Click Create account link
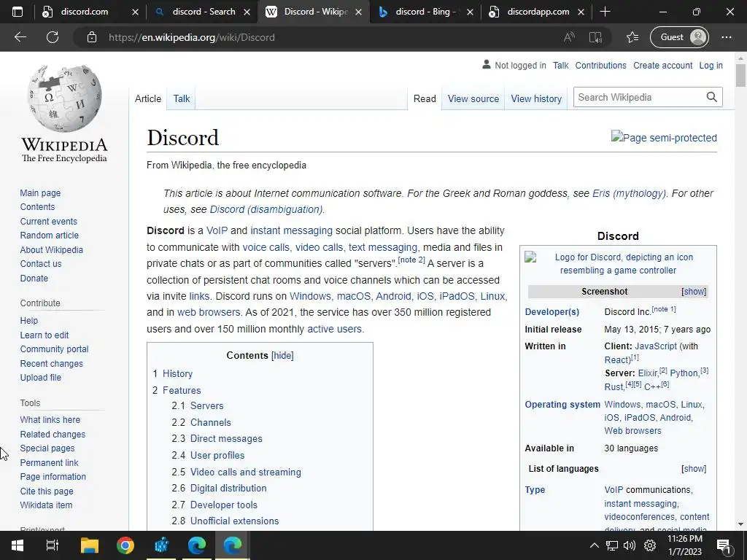 point(662,65)
